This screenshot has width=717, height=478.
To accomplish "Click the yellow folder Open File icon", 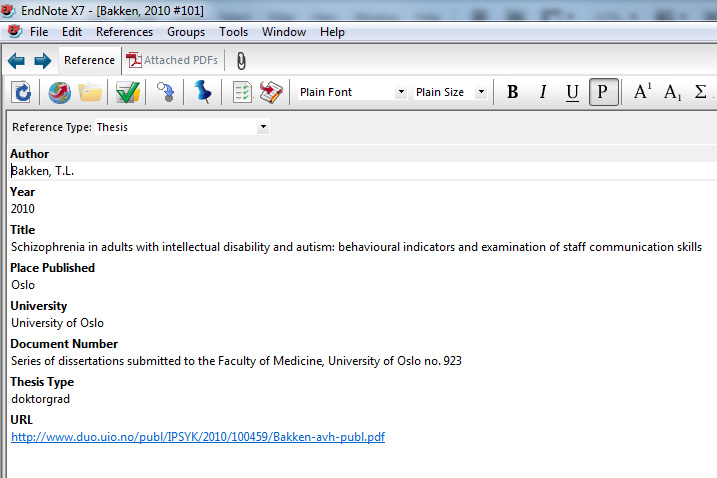I will [90, 92].
